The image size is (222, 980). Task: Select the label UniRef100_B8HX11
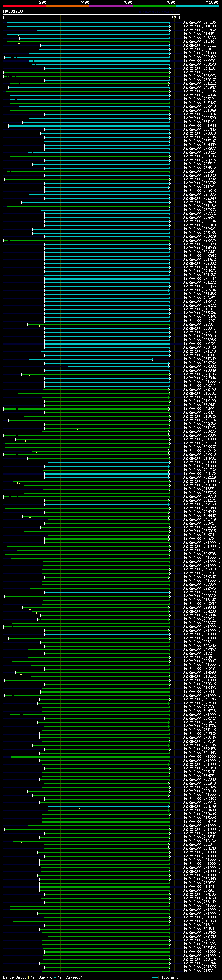click(199, 49)
